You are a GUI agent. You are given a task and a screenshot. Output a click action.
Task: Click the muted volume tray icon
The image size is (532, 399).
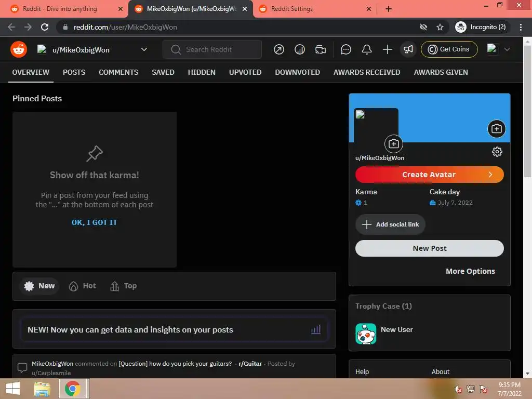click(x=458, y=389)
